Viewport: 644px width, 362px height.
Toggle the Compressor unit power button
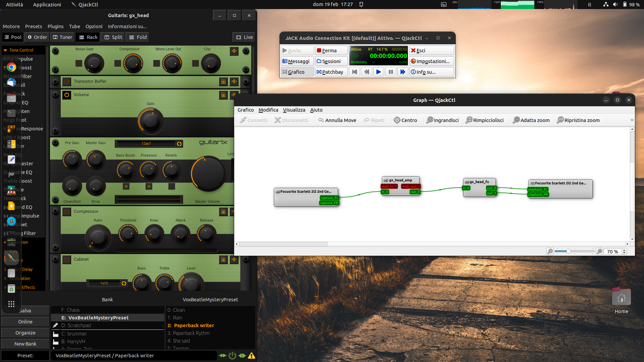67,212
